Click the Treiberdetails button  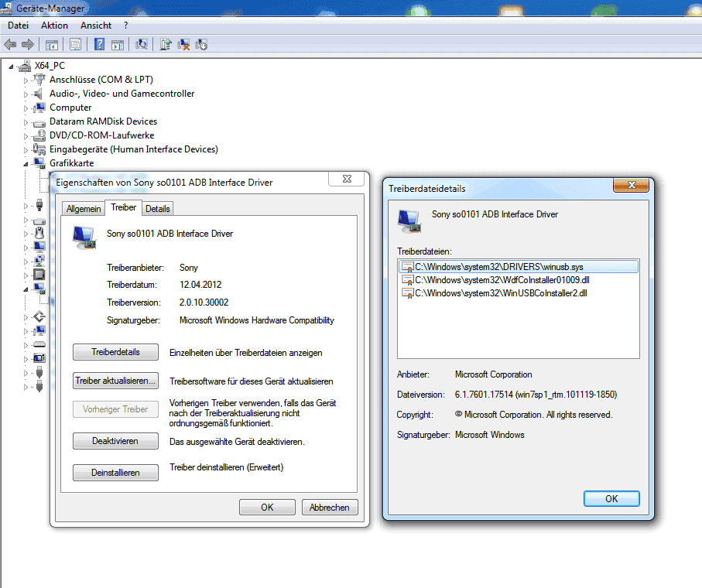115,352
